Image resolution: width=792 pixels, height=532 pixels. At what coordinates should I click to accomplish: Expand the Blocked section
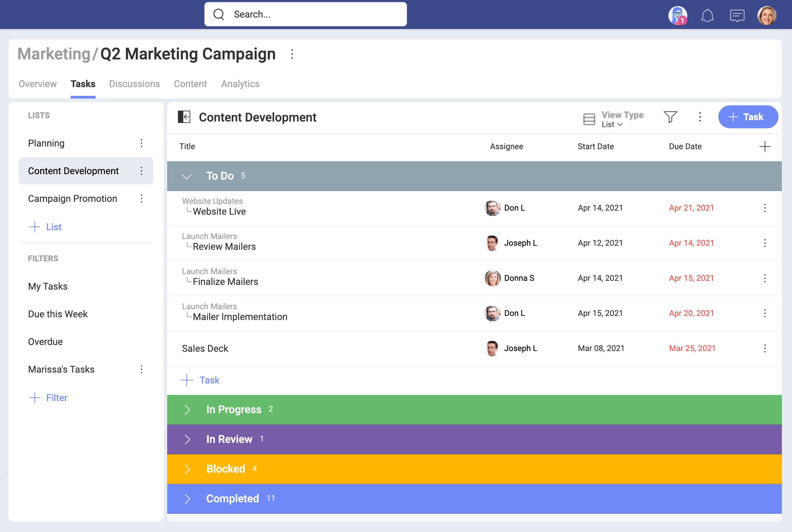pyautogui.click(x=188, y=469)
